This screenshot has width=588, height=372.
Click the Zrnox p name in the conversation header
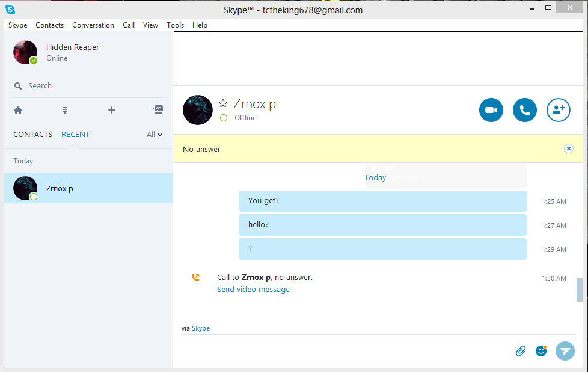[x=255, y=104]
